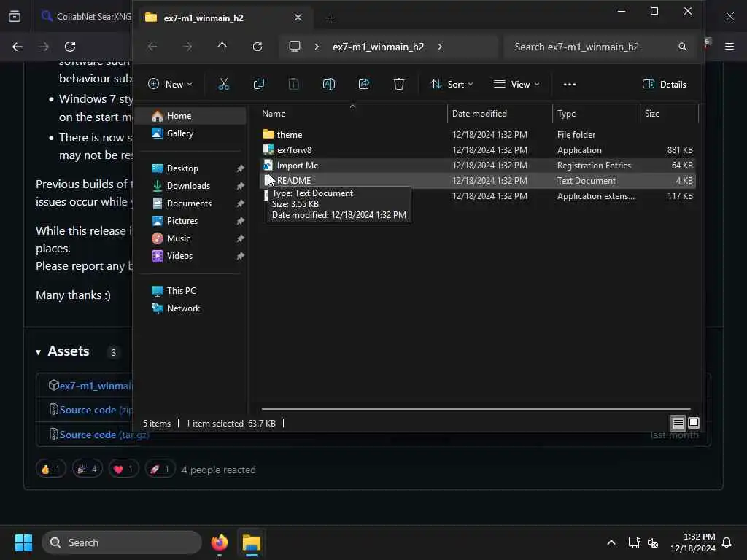Expand chevron after ex7-m1_winmain_h2 path
Viewport: 747px width, 560px height.
click(x=440, y=47)
